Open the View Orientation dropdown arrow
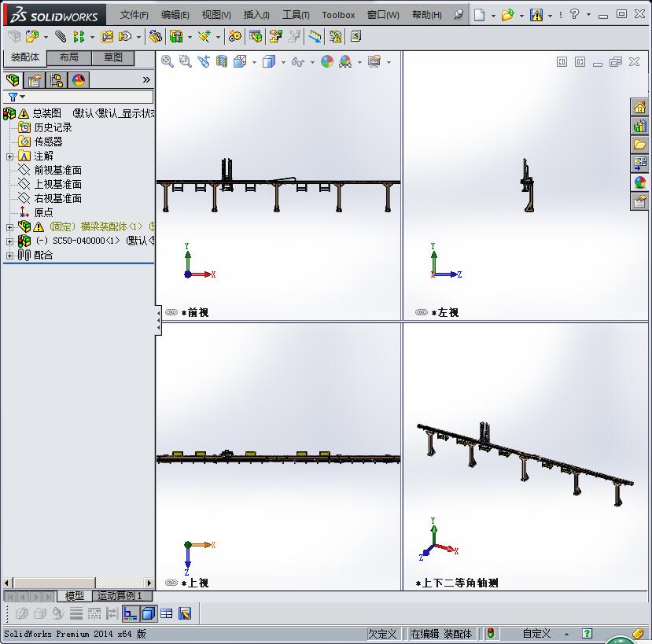This screenshot has height=644, width=652. coord(254,62)
